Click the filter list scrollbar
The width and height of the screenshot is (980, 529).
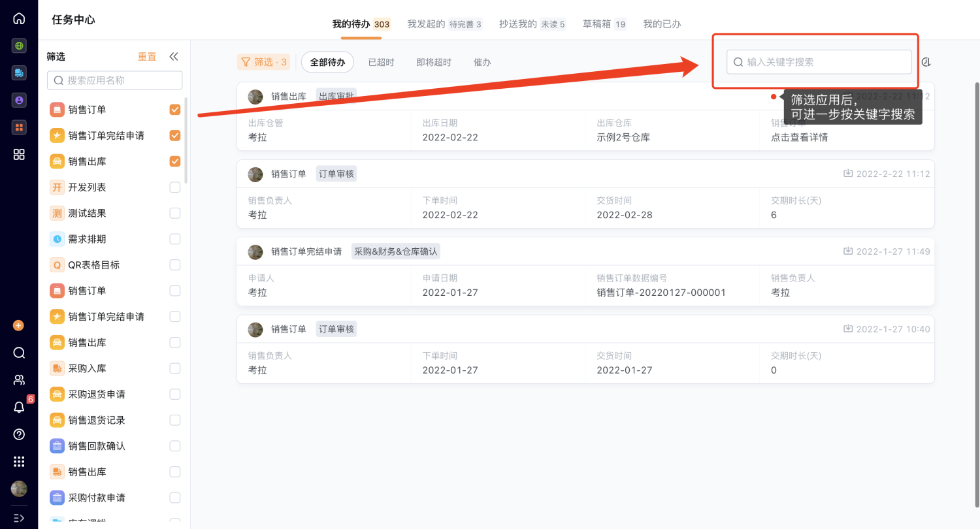click(x=186, y=140)
